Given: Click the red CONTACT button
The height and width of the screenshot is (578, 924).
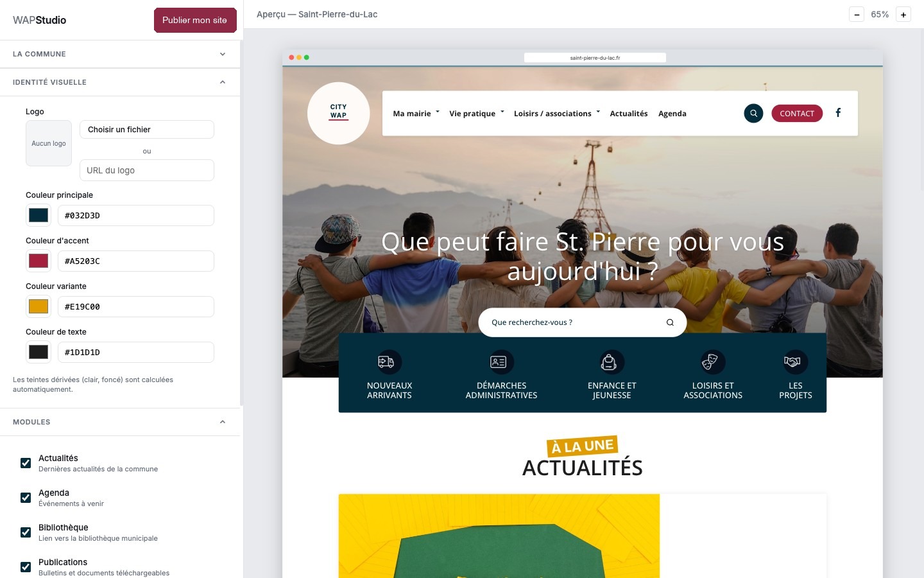Looking at the screenshot, I should click(x=797, y=114).
